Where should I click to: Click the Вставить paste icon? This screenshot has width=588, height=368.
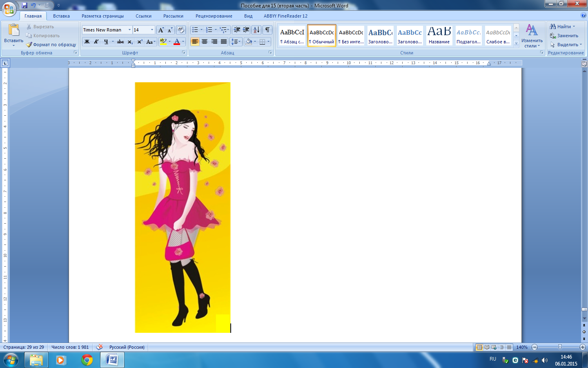(13, 31)
